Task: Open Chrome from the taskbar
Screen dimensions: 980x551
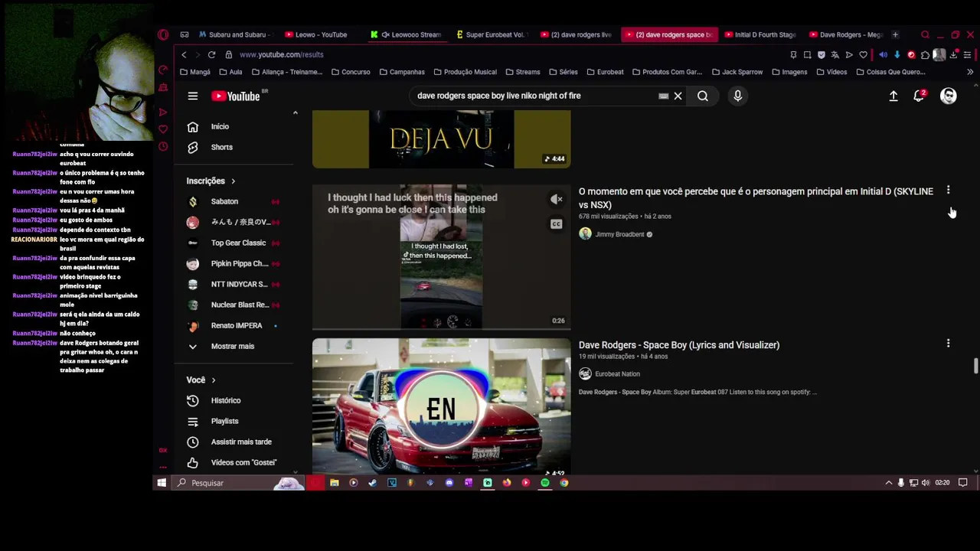Action: point(564,483)
